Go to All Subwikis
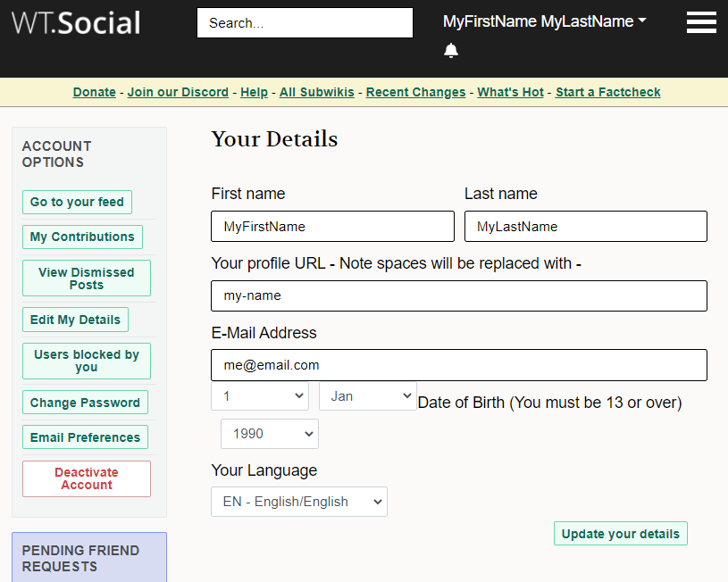Screen dimensions: 728x582 click(x=316, y=92)
